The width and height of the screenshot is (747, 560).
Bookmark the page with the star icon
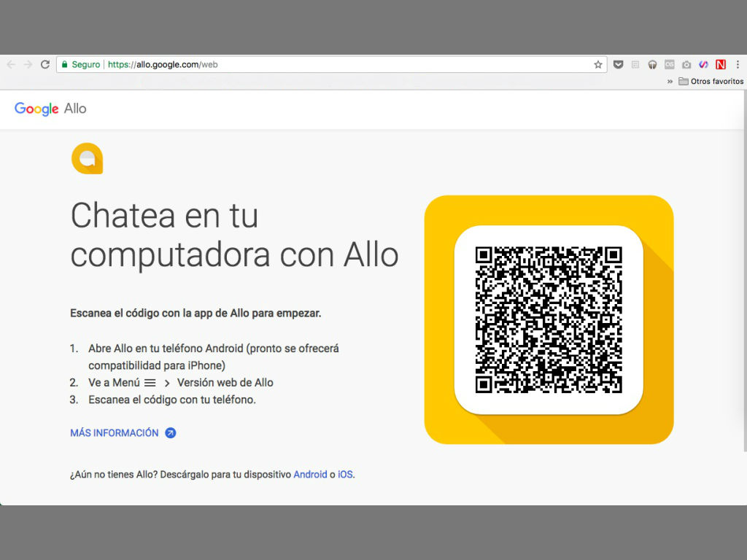(598, 64)
